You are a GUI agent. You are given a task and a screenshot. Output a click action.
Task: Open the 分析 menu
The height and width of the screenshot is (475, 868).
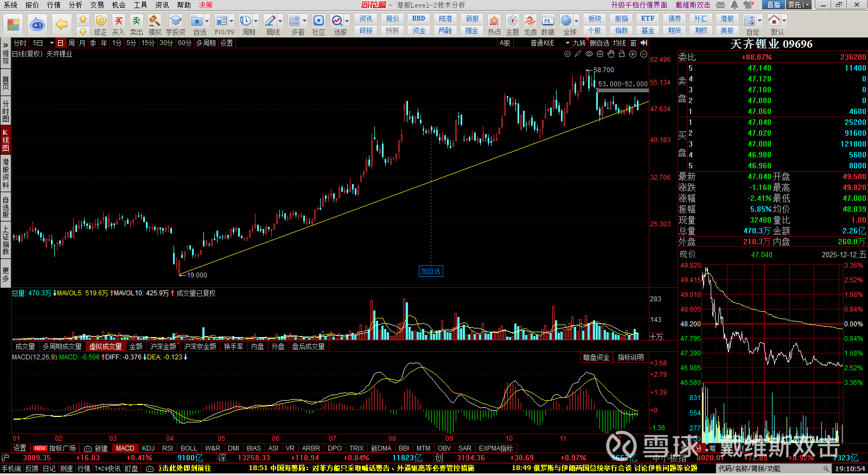(x=75, y=5)
